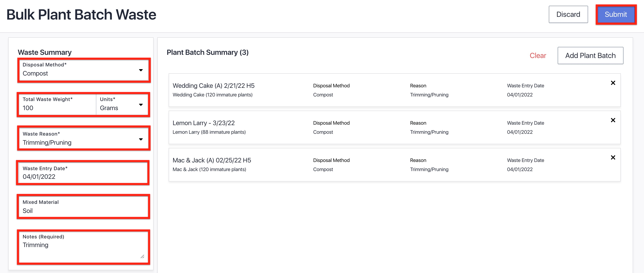Click the Add Plant Batch button

590,56
